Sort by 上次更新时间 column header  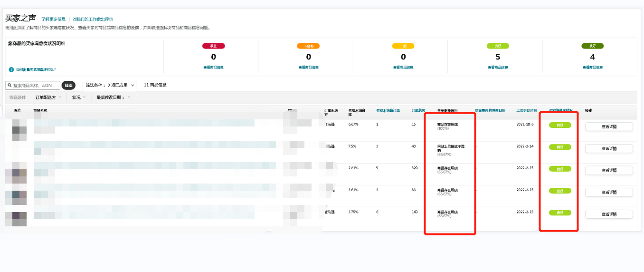click(x=526, y=110)
